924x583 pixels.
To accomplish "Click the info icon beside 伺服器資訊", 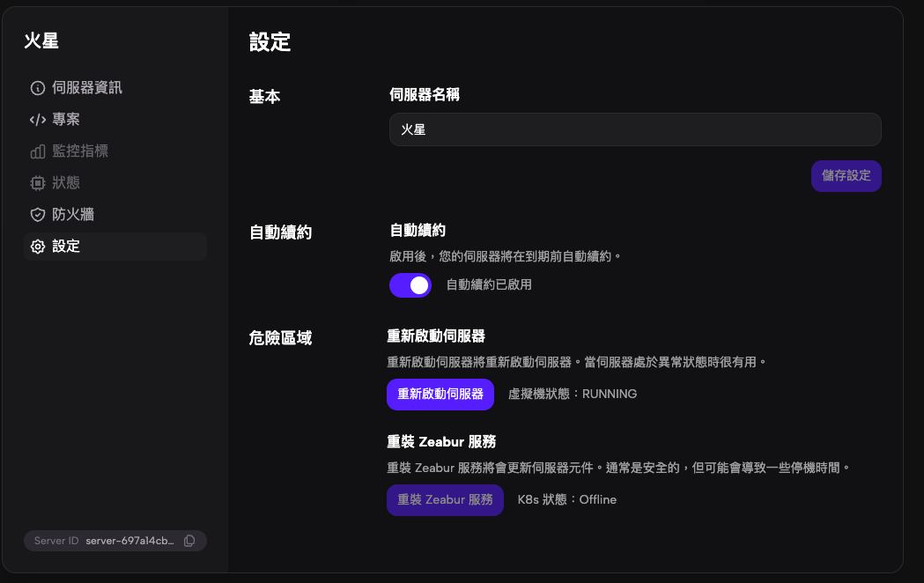I will (x=37, y=88).
